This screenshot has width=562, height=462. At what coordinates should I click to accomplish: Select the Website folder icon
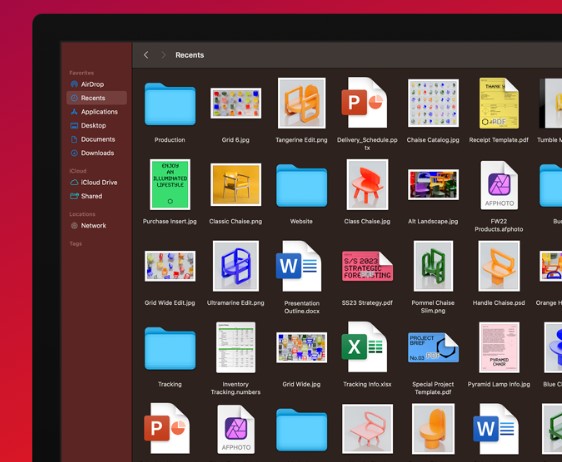tap(301, 185)
